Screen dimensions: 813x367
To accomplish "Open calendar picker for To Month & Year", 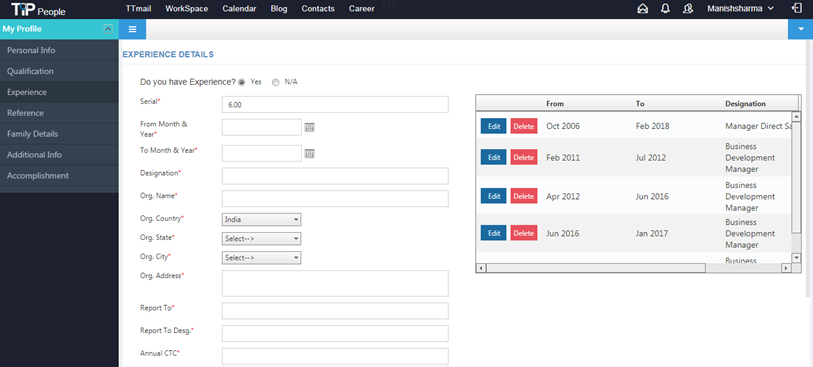I will (310, 153).
